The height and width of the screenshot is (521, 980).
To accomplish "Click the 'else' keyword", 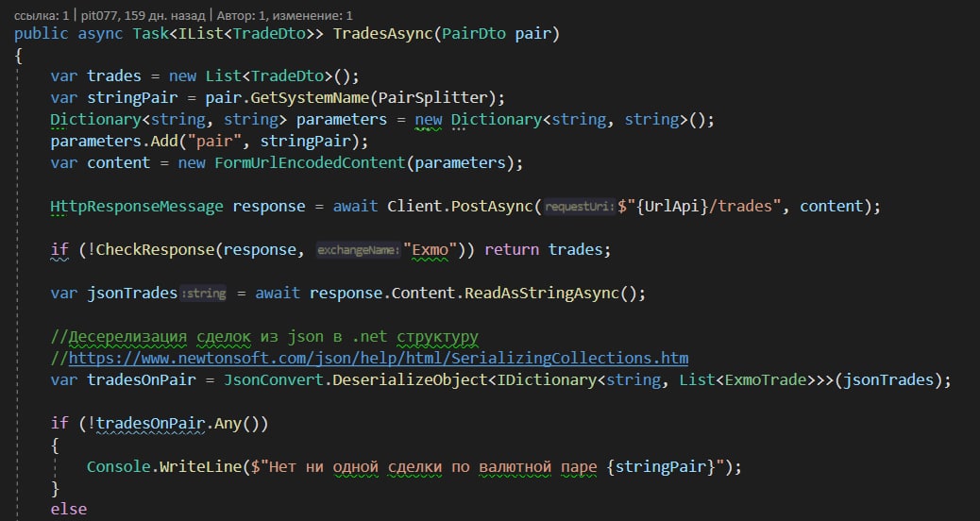I will tap(68, 509).
